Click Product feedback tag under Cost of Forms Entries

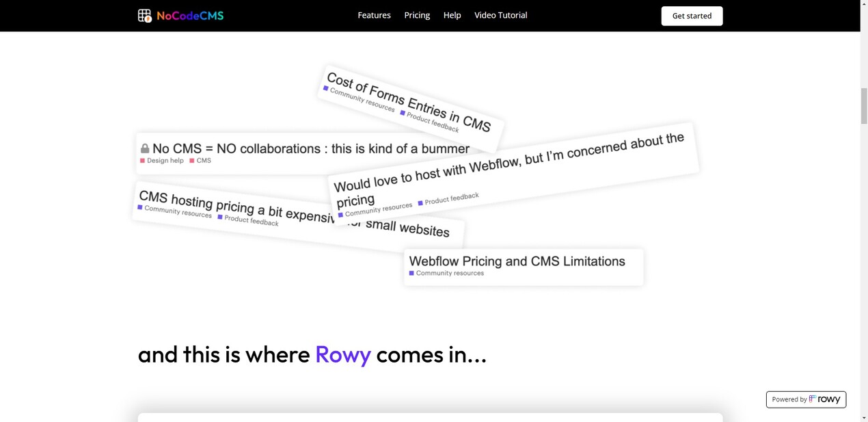click(432, 122)
